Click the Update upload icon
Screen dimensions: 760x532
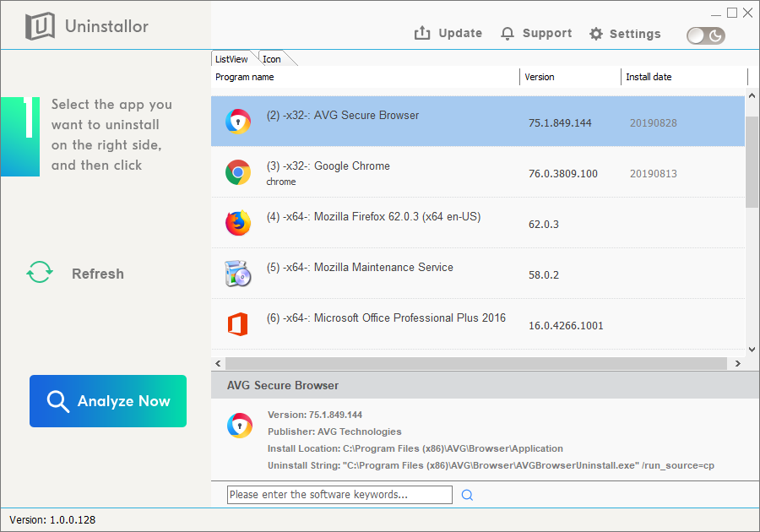[x=422, y=33]
